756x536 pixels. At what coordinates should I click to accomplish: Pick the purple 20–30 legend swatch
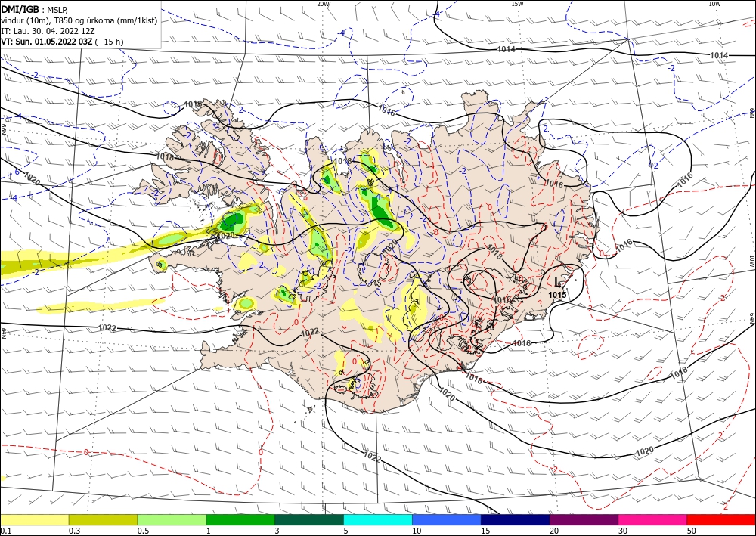[x=584, y=519]
